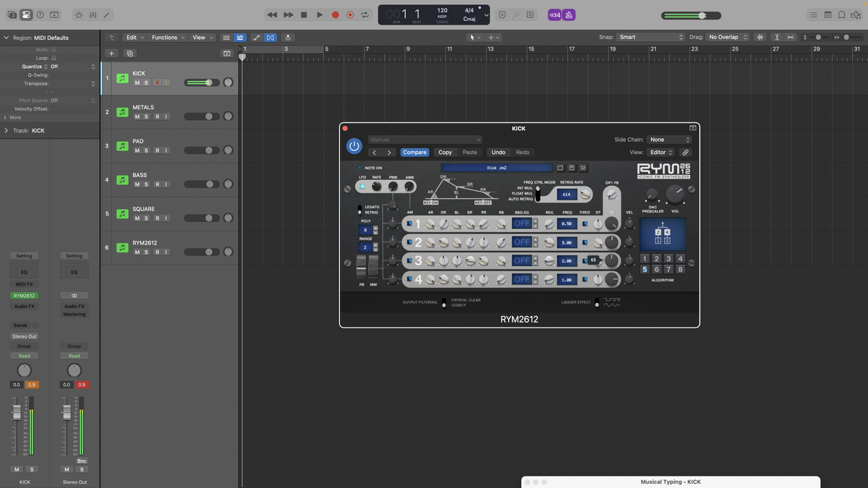Open the View menu in Tracks toolbar
The height and width of the screenshot is (488, 868).
201,38
